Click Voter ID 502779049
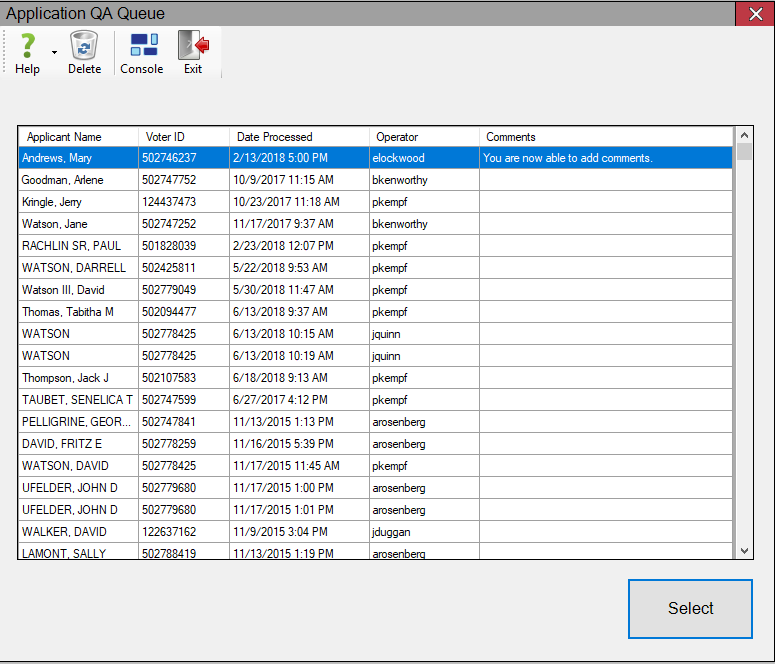The height and width of the screenshot is (664, 775). click(169, 290)
